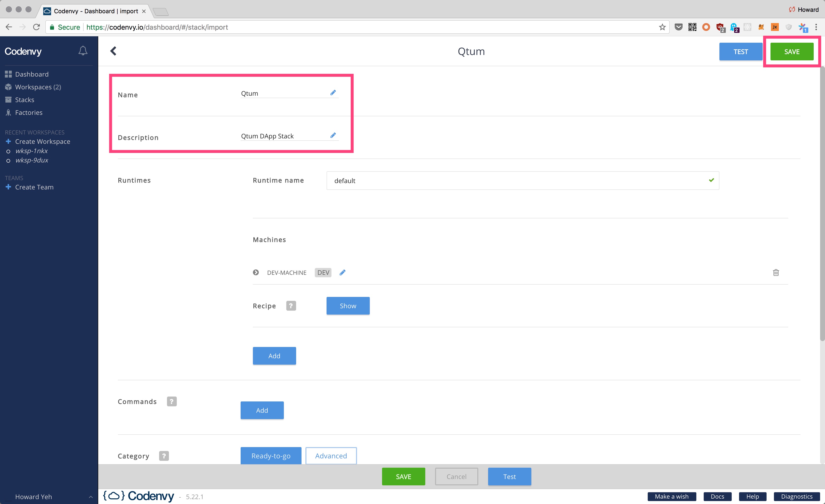Click the Howard profile button in Chrome
Image resolution: width=825 pixels, height=504 pixels.
pos(804,10)
